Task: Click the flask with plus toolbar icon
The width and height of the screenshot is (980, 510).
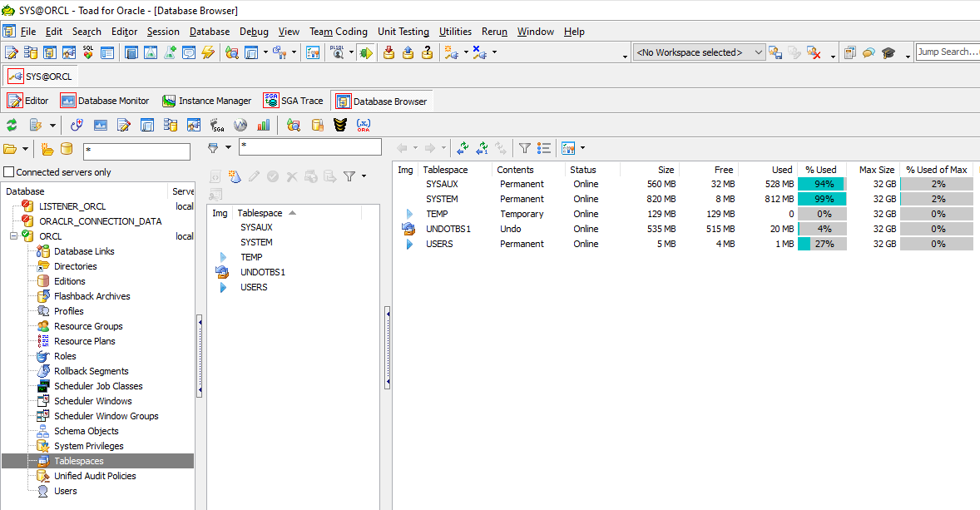Action: (x=170, y=53)
